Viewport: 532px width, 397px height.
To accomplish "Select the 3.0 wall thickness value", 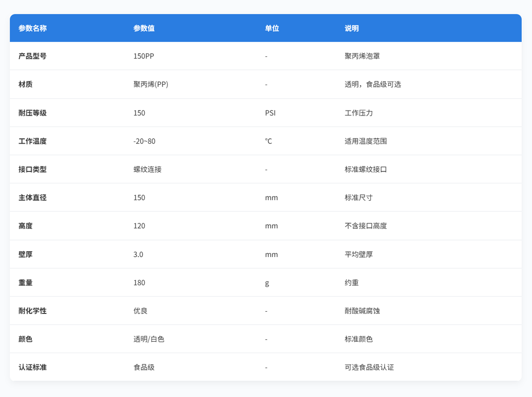I will (x=138, y=254).
